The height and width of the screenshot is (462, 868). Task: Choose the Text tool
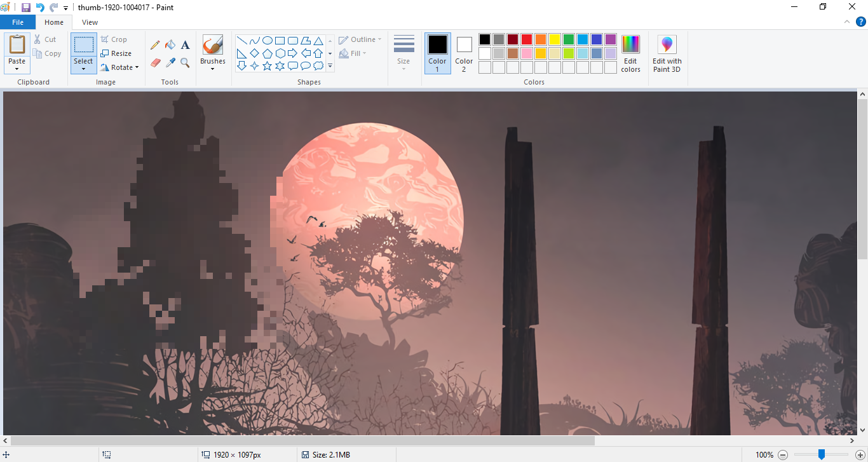tap(185, 45)
